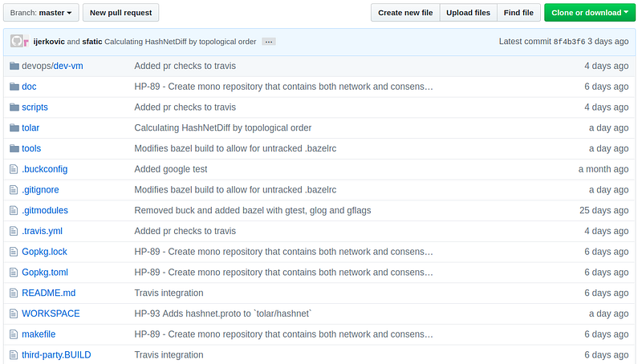Click the Upload files button
Screen dimensions: 642x364
pos(468,13)
